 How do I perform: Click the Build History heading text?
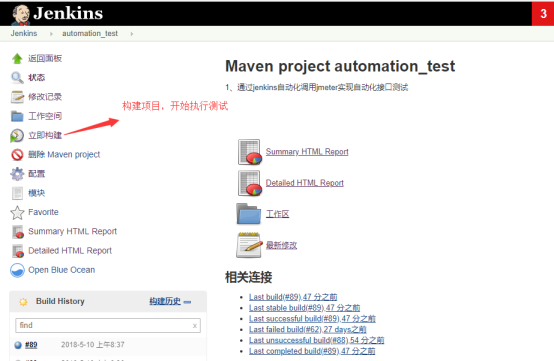(x=60, y=301)
